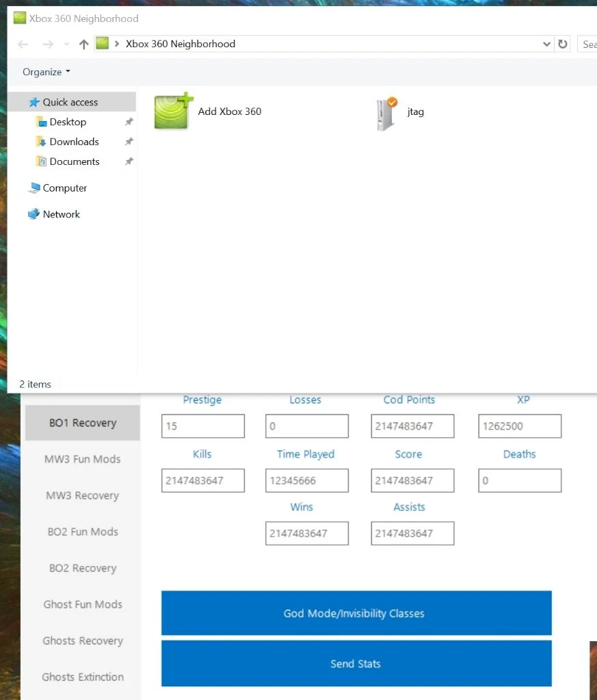This screenshot has height=700, width=597.
Task: Expand the address bar history dropdown
Action: pyautogui.click(x=546, y=44)
